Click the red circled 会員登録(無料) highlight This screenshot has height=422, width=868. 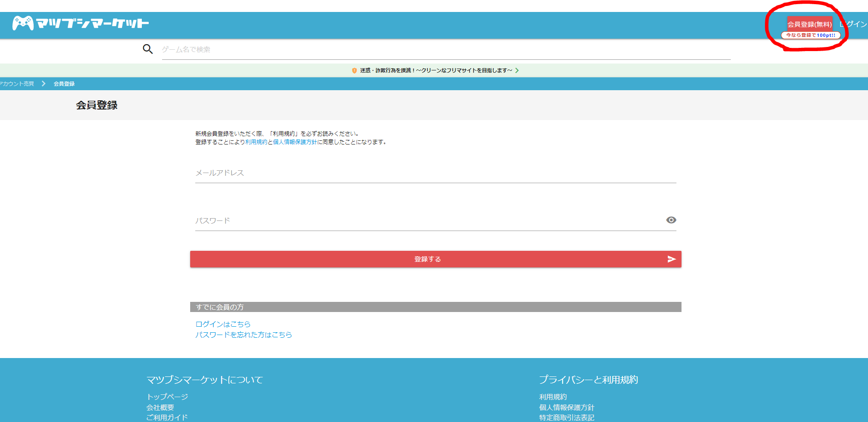point(809,23)
